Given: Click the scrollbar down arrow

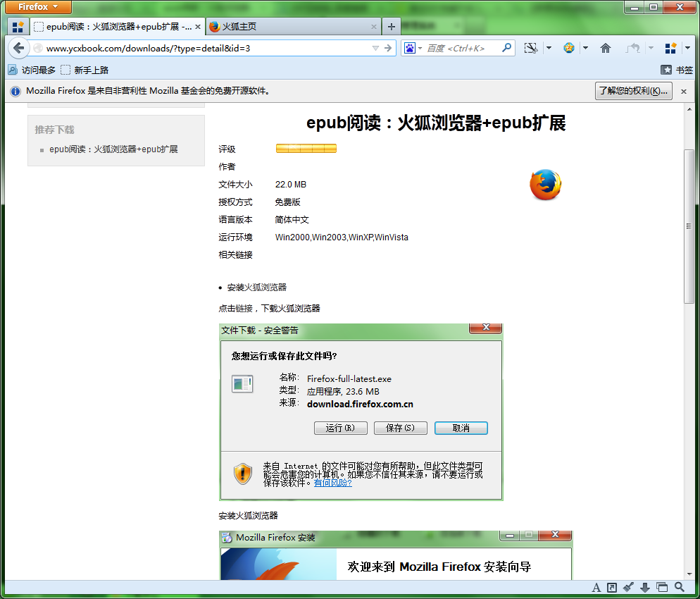Looking at the screenshot, I should coord(689,574).
